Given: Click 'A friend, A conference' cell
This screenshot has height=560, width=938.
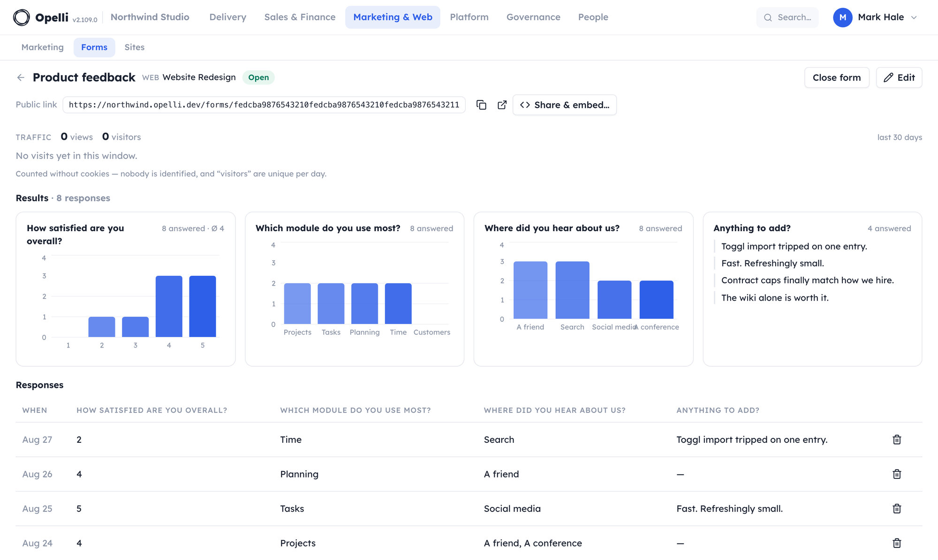Looking at the screenshot, I should [x=533, y=543].
